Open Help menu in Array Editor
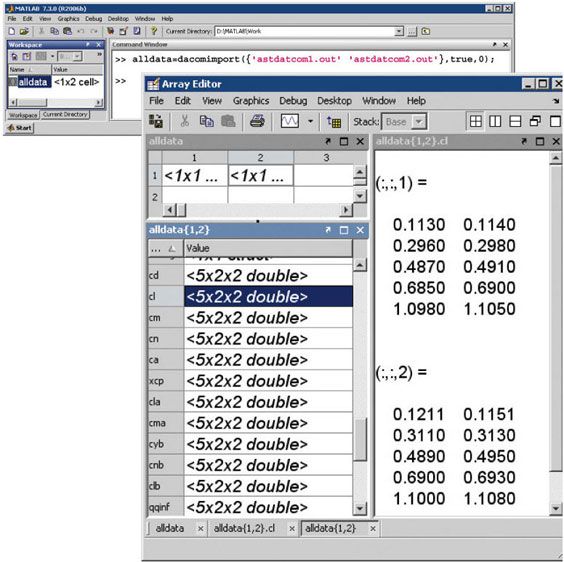Image resolution: width=564 pixels, height=562 pixels. 416,101
